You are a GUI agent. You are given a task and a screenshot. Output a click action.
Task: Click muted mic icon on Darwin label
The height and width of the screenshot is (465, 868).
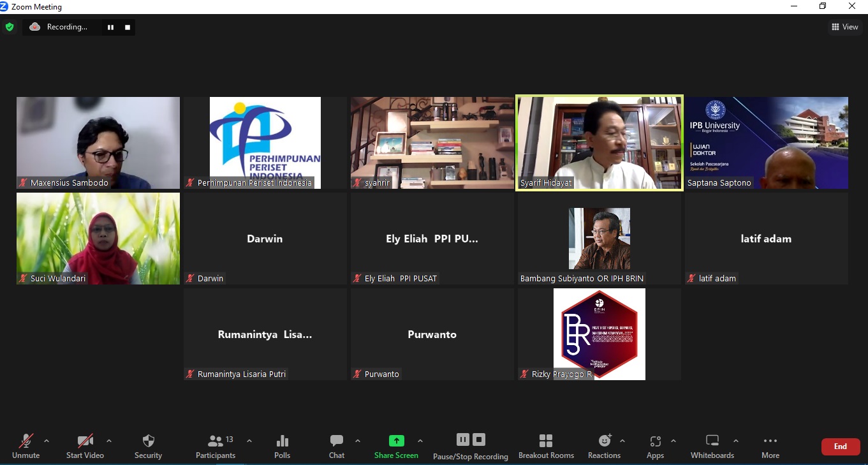click(191, 279)
